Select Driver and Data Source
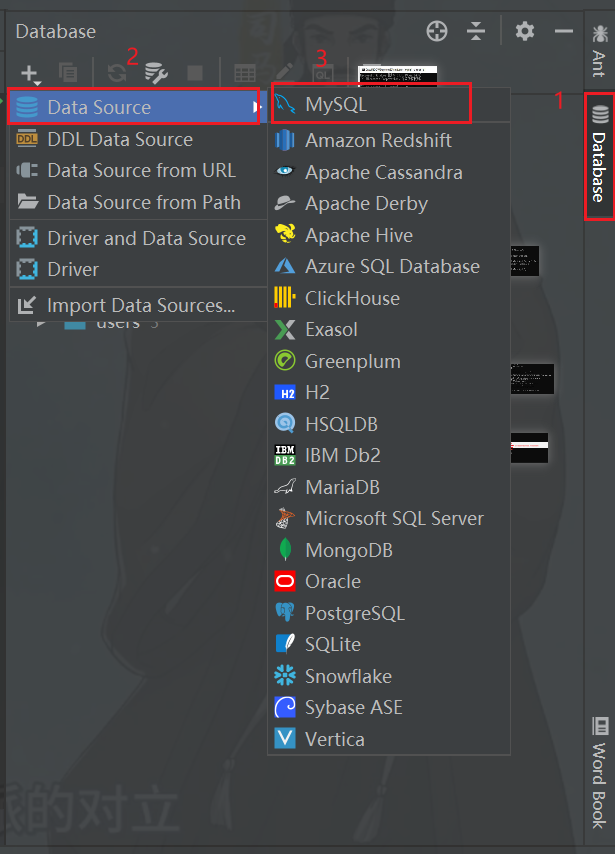 point(138,238)
